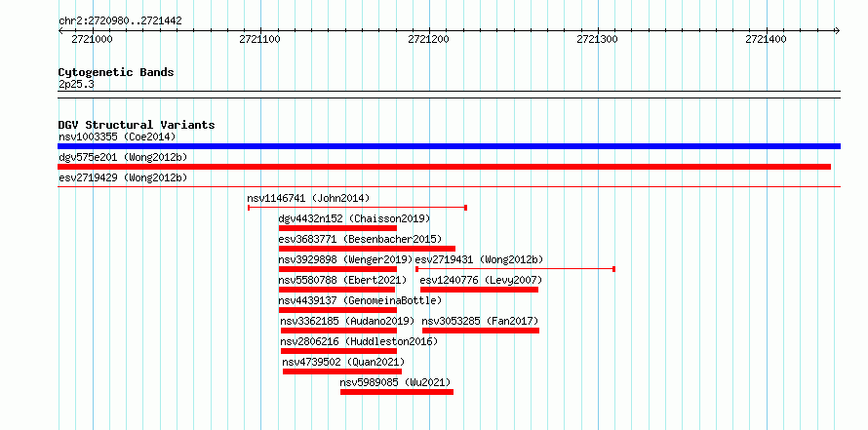
Task: Open nsv4439137 (GenomeinaBottle) label
Action: 361,300
